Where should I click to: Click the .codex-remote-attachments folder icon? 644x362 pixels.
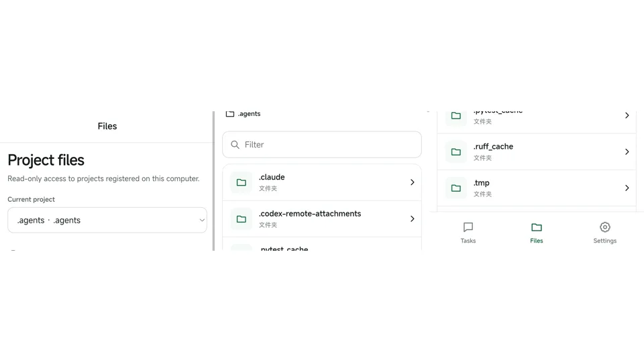coord(241,219)
